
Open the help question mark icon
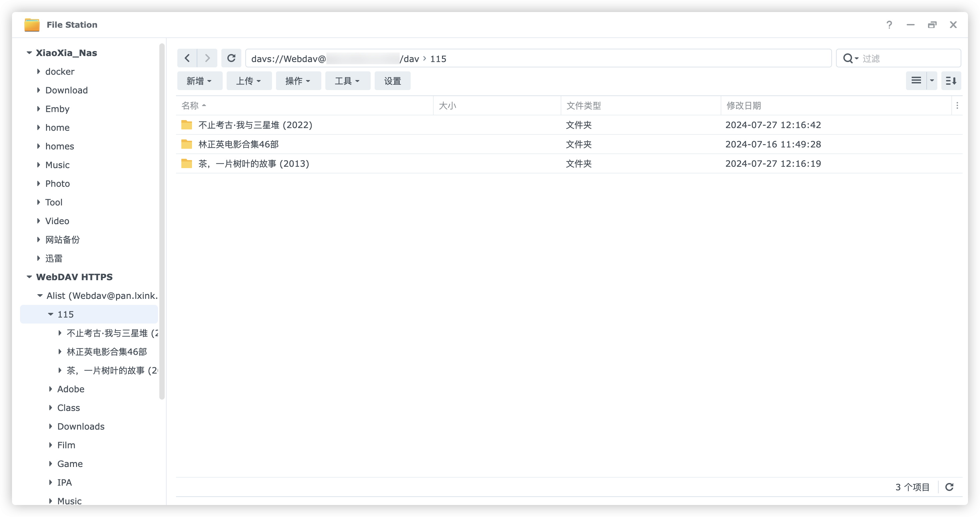coord(889,25)
